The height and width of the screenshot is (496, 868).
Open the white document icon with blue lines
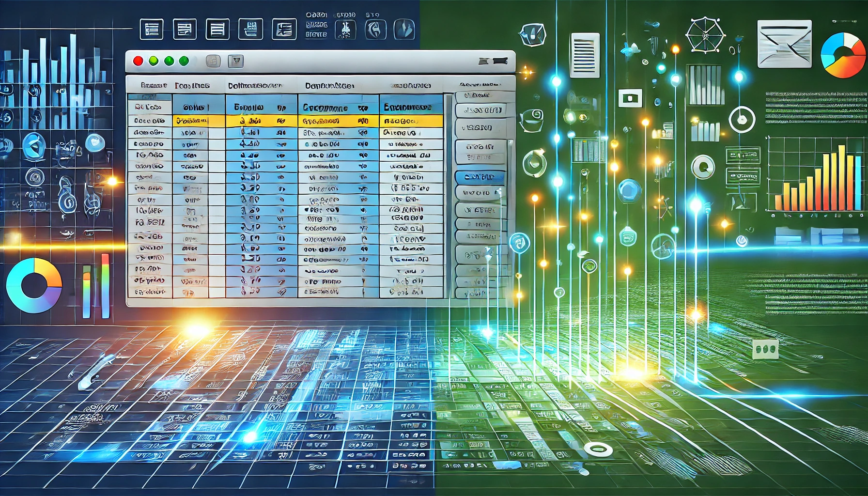pyautogui.click(x=585, y=55)
